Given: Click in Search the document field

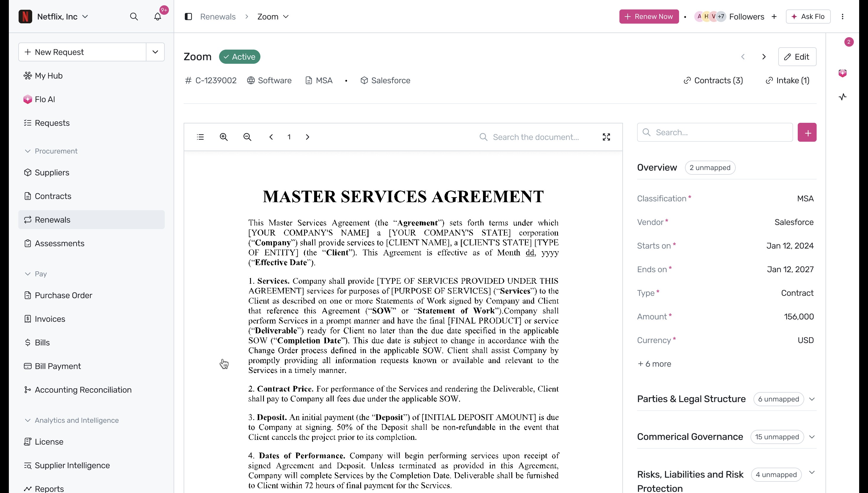Looking at the screenshot, I should pos(535,137).
